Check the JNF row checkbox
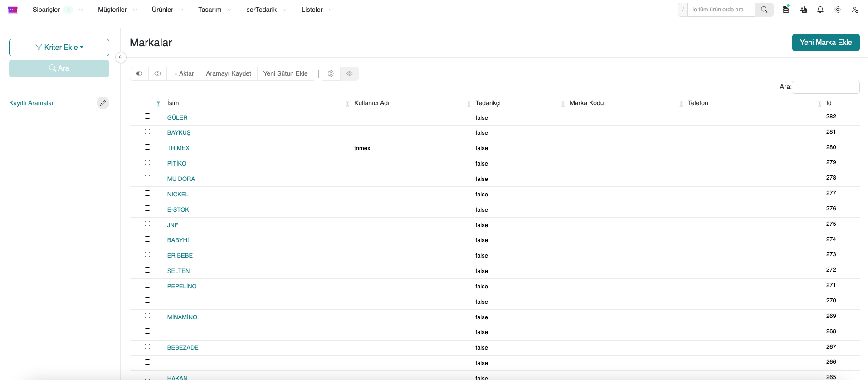 (x=147, y=224)
